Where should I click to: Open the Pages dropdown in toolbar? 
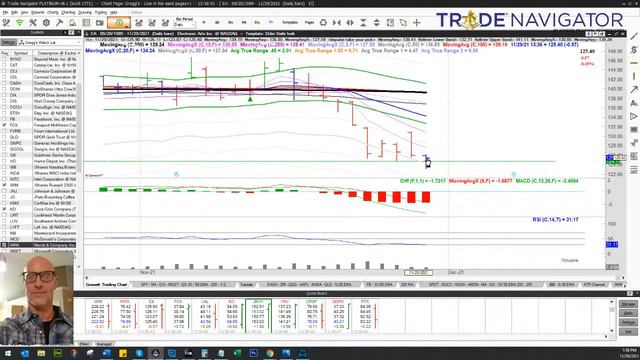(x=309, y=22)
